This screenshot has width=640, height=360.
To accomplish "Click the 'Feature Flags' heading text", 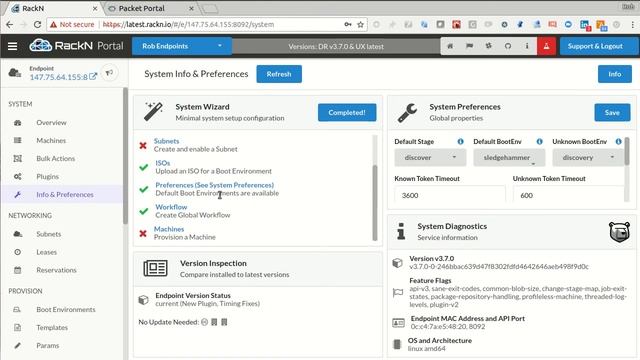I will (430, 280).
